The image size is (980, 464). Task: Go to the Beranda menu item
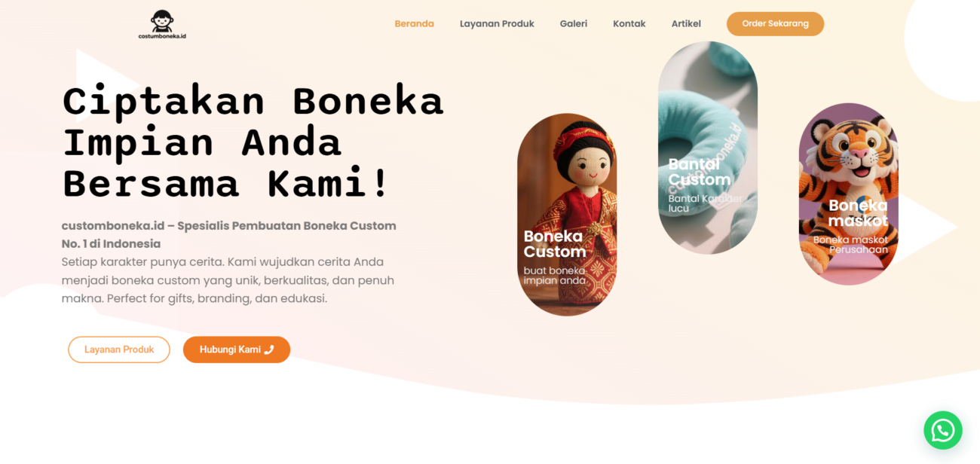click(414, 23)
